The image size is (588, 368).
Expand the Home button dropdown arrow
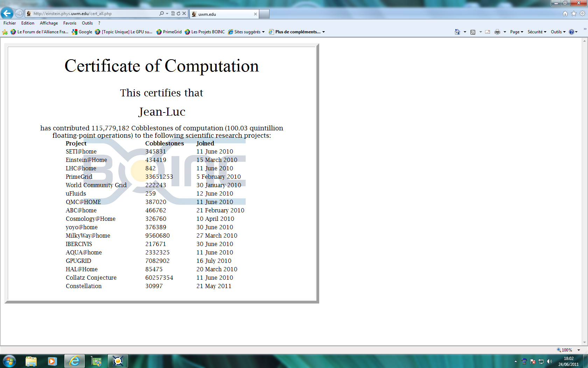[x=465, y=32]
